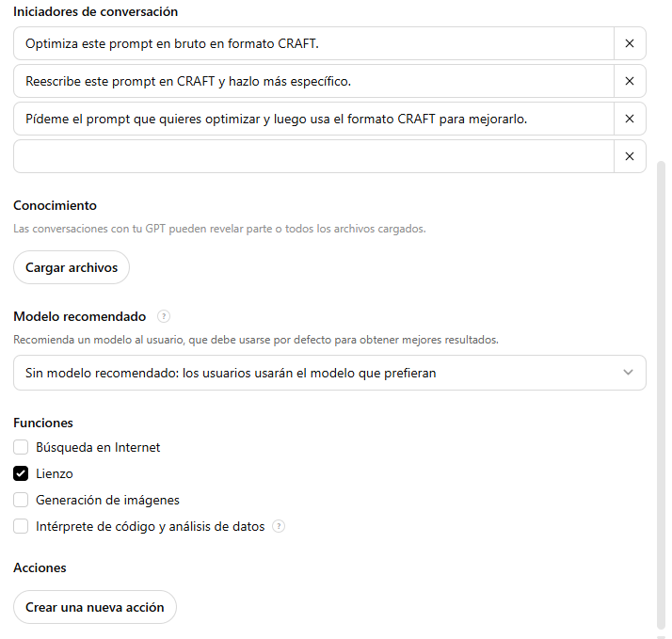The image size is (672, 639).
Task: Uncheck the Lienzo checkbox
Action: [x=21, y=473]
